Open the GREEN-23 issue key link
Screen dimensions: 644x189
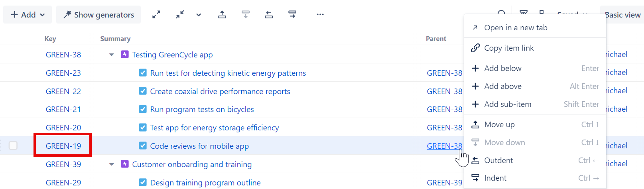[63, 73]
